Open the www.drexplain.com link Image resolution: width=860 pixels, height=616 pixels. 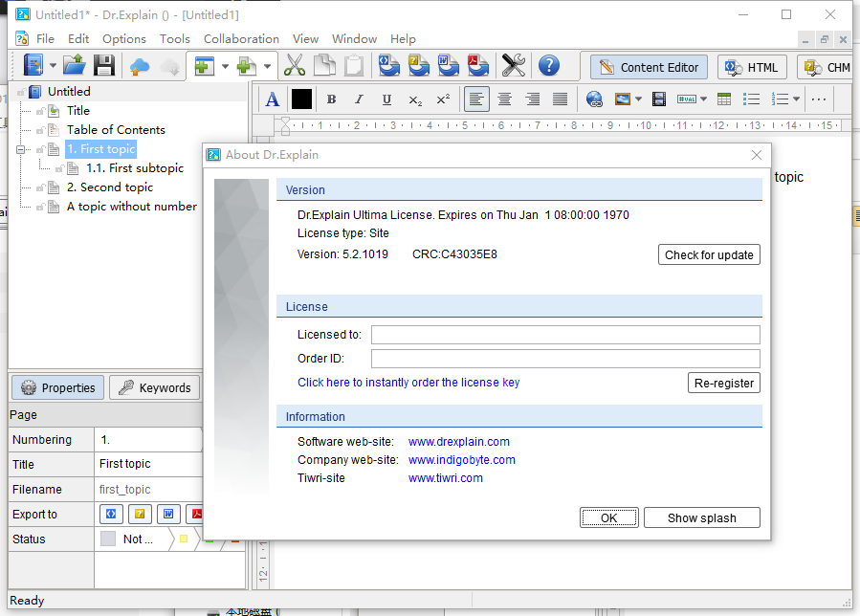(458, 442)
